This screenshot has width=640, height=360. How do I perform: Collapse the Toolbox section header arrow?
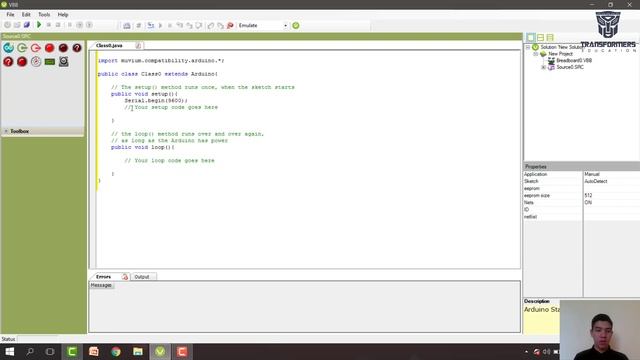click(6, 131)
